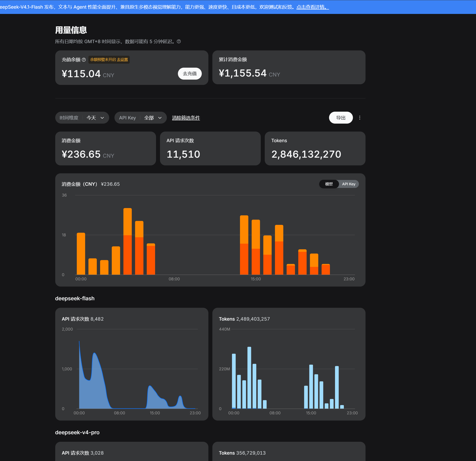
Task: Click the 清除筛选条件 link
Action: click(186, 118)
